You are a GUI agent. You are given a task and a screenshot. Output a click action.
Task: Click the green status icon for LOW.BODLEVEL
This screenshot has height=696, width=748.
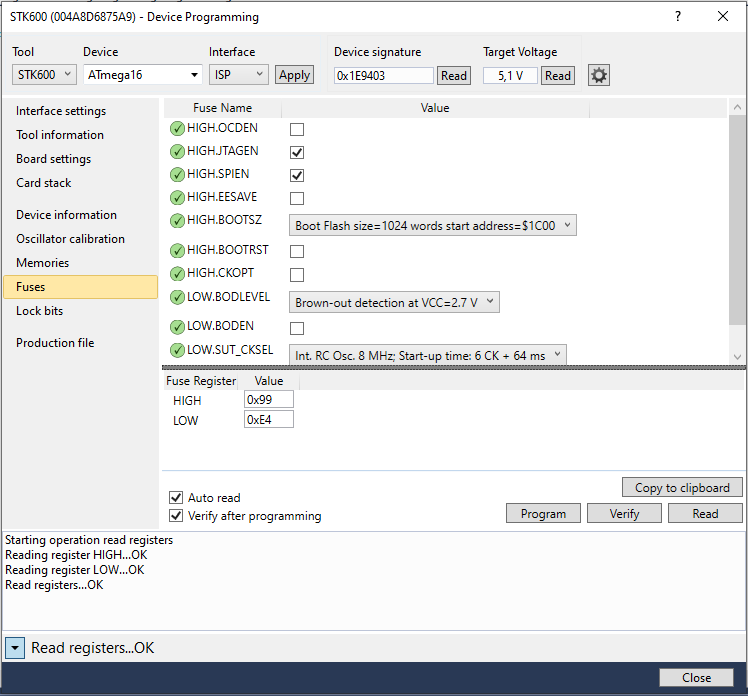(x=177, y=297)
